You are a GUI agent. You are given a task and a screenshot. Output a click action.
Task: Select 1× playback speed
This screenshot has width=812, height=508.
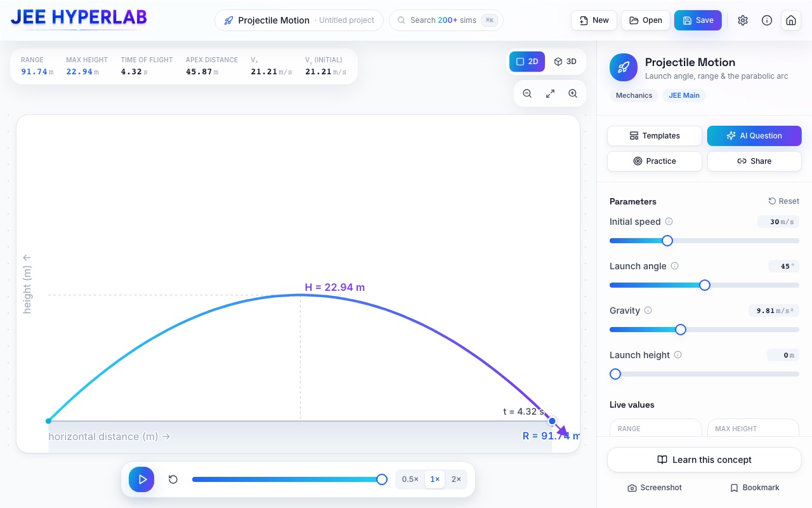point(435,479)
